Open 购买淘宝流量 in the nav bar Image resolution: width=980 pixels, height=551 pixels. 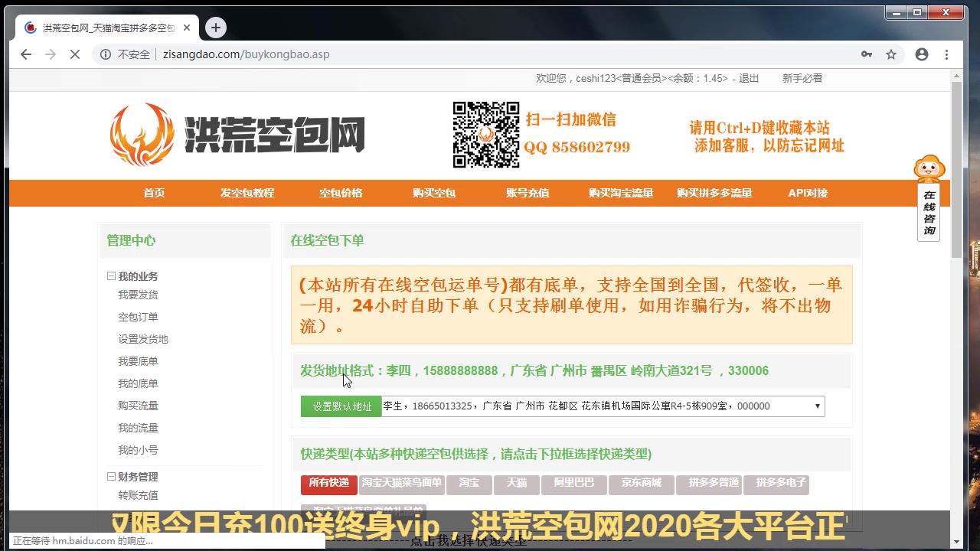621,193
